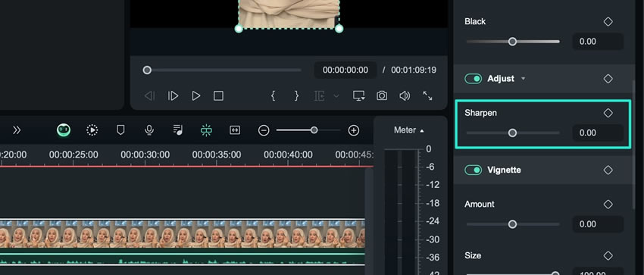This screenshot has width=644, height=275.
Task: Click the Sharpen label
Action: [x=480, y=113]
